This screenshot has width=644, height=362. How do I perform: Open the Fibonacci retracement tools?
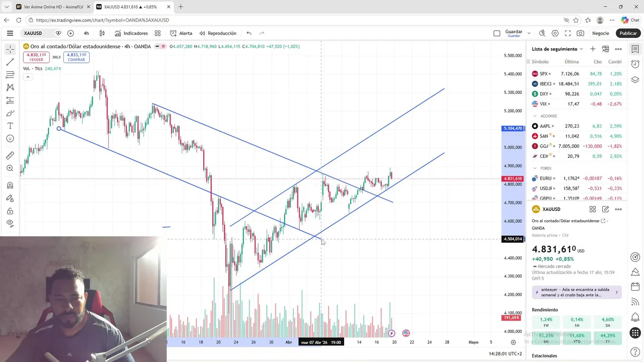click(10, 75)
